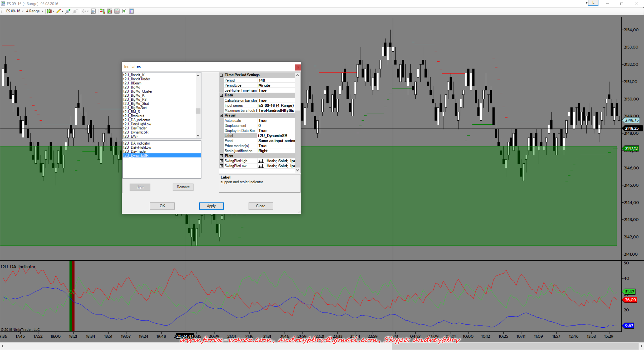
Task: Collapse the Time Period Settings section
Action: pyautogui.click(x=221, y=75)
